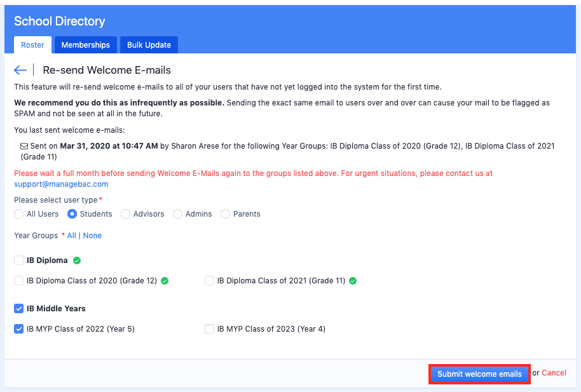
Task: Select the All Users radio option
Action: (19, 214)
